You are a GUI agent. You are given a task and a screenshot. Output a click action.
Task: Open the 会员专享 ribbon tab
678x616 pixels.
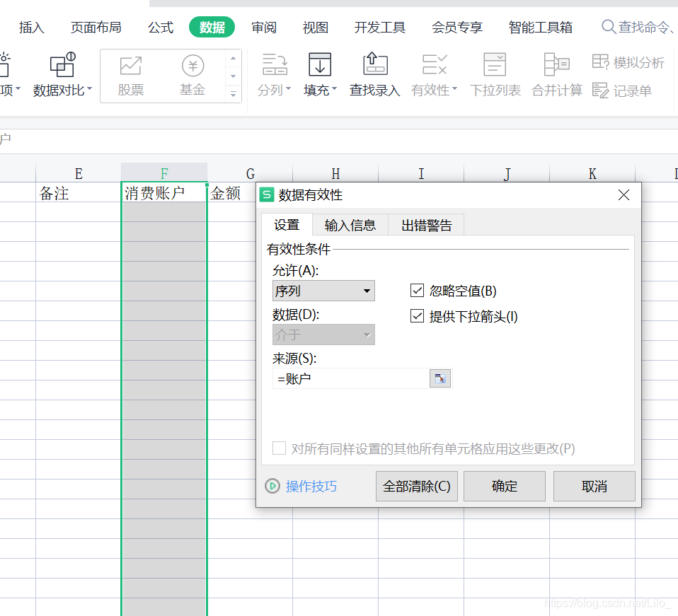point(457,27)
